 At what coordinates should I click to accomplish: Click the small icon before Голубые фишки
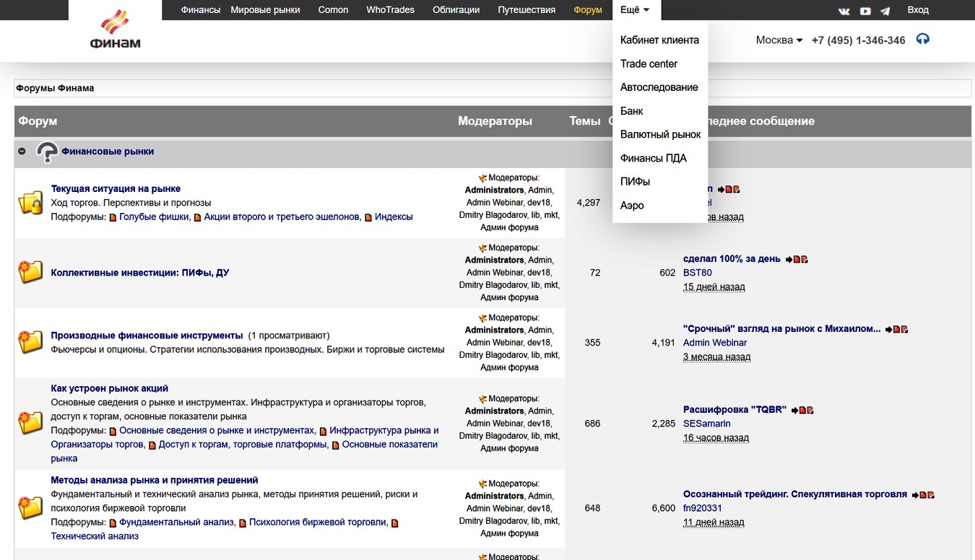113,217
